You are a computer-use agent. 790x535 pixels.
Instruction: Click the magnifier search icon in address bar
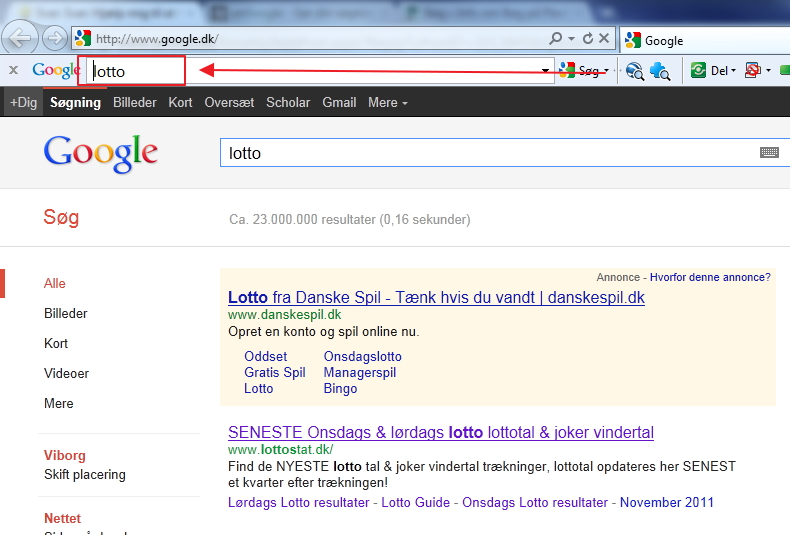click(x=556, y=39)
